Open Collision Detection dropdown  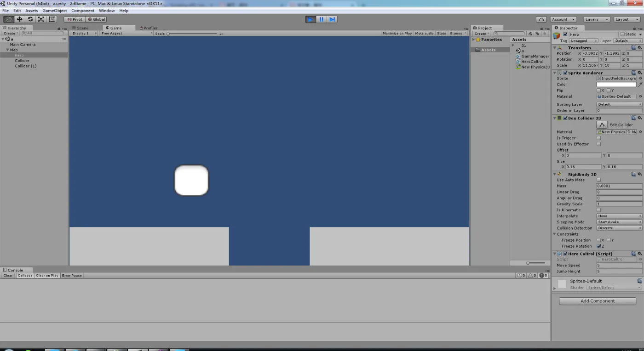point(619,228)
